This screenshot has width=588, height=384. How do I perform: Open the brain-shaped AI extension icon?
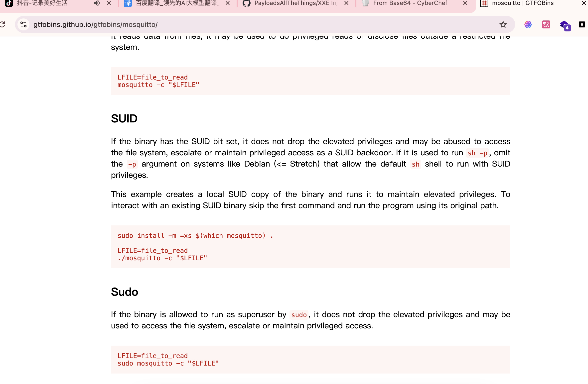528,24
